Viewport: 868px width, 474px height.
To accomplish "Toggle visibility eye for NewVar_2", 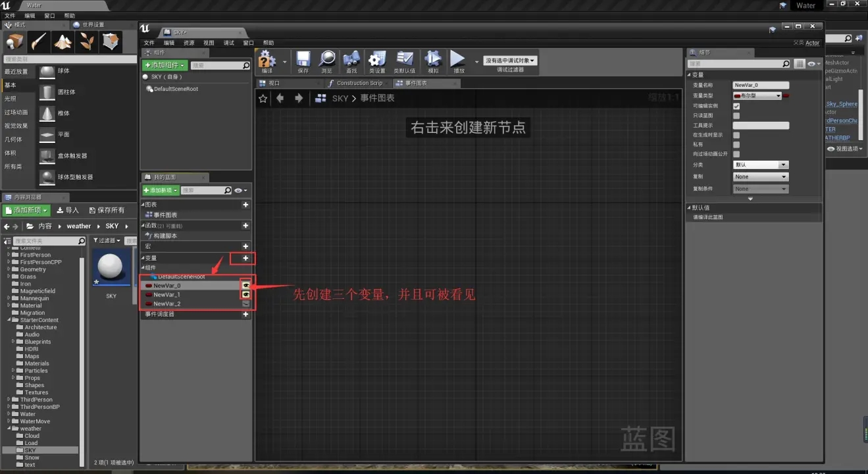I will click(x=246, y=303).
